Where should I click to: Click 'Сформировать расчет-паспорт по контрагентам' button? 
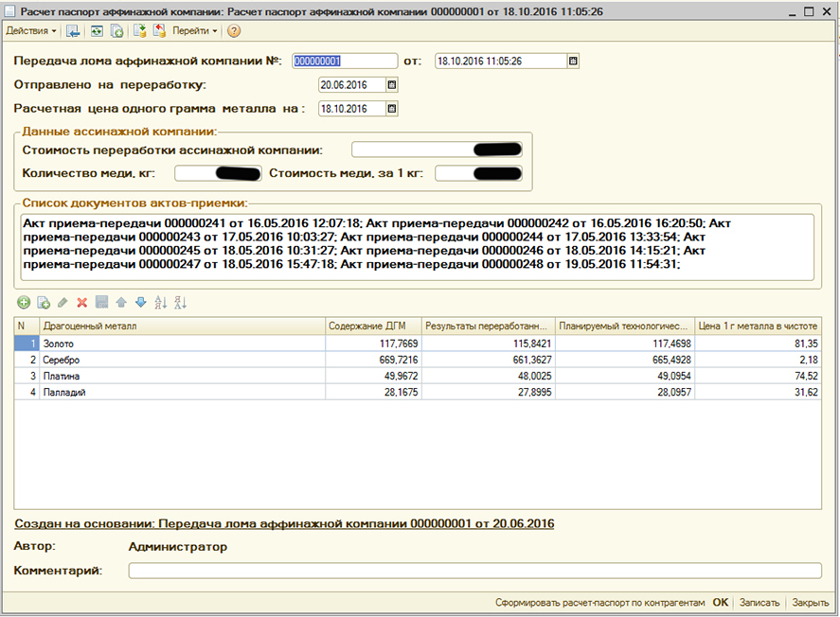pos(599,603)
